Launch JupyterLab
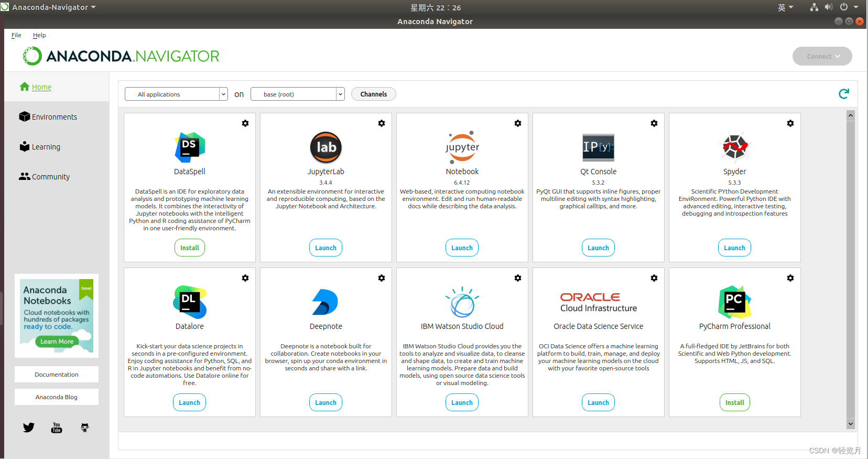Image resolution: width=868 pixels, height=459 pixels. point(326,248)
